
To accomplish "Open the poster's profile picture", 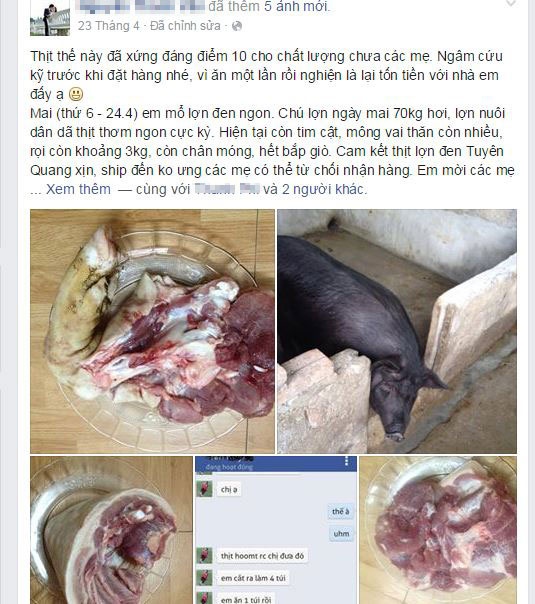I will (x=50, y=18).
